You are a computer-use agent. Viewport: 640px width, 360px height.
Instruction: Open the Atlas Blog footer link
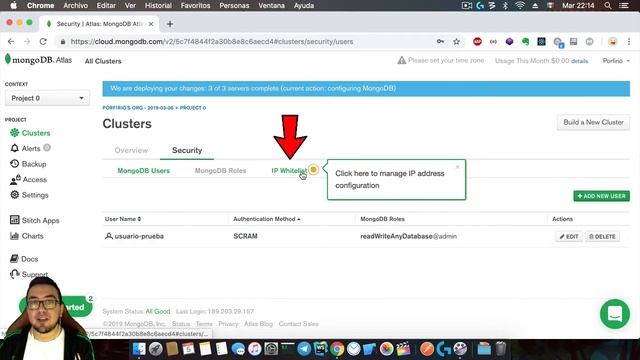click(258, 324)
